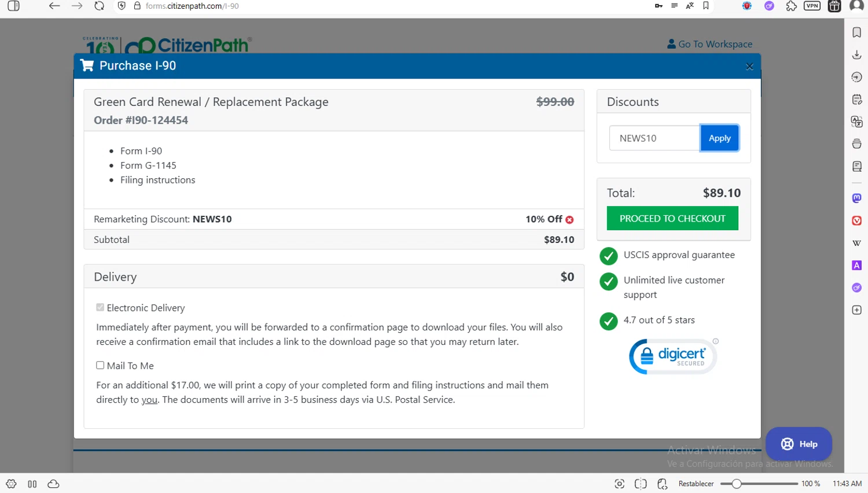Enable reader view in address bar
Image resolution: width=868 pixels, height=493 pixels.
[674, 6]
